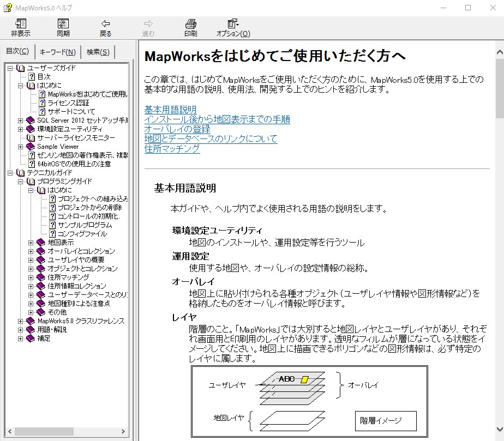Viewport: 504px width, 441px height.
Task: Click the 印刷 (Print) printer icon
Action: point(190,24)
